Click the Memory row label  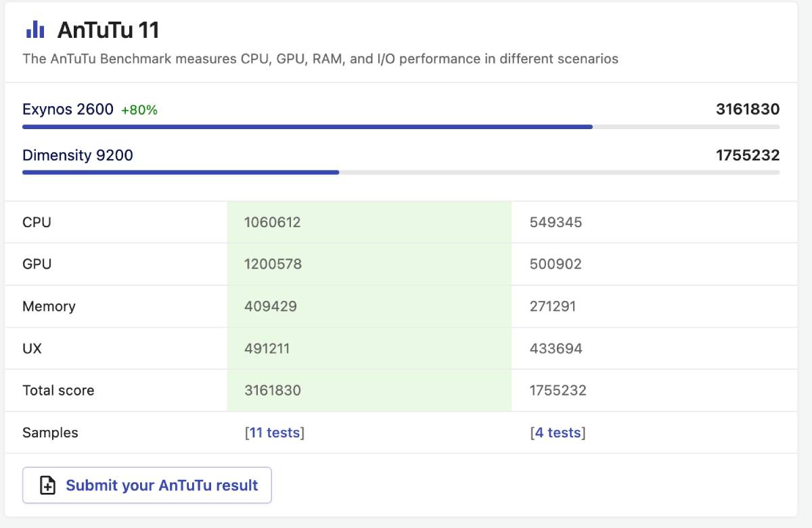pos(49,306)
